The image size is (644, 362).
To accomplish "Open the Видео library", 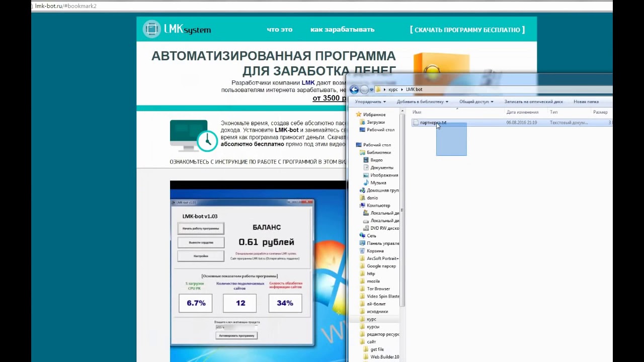I will click(x=373, y=160).
